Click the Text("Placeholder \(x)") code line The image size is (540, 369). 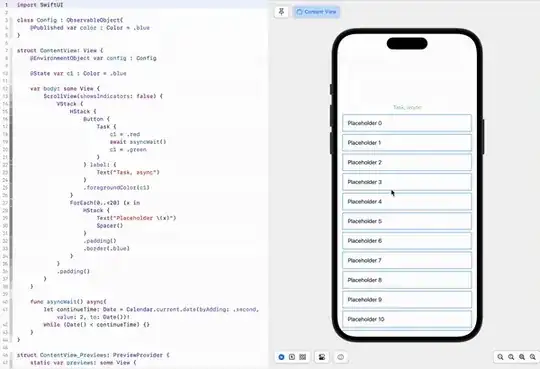[x=136, y=218]
